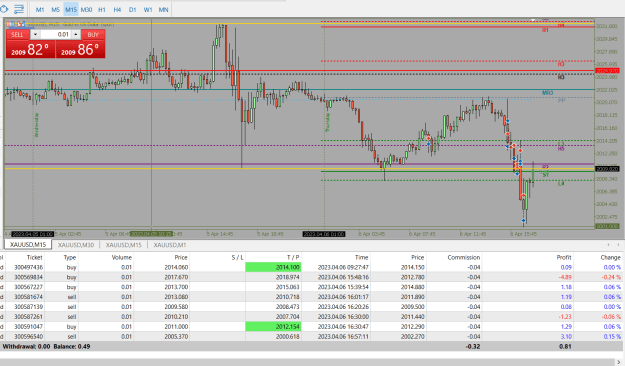The image size is (625, 366).
Task: Click the BUY button in one-click panel
Action: click(x=93, y=34)
